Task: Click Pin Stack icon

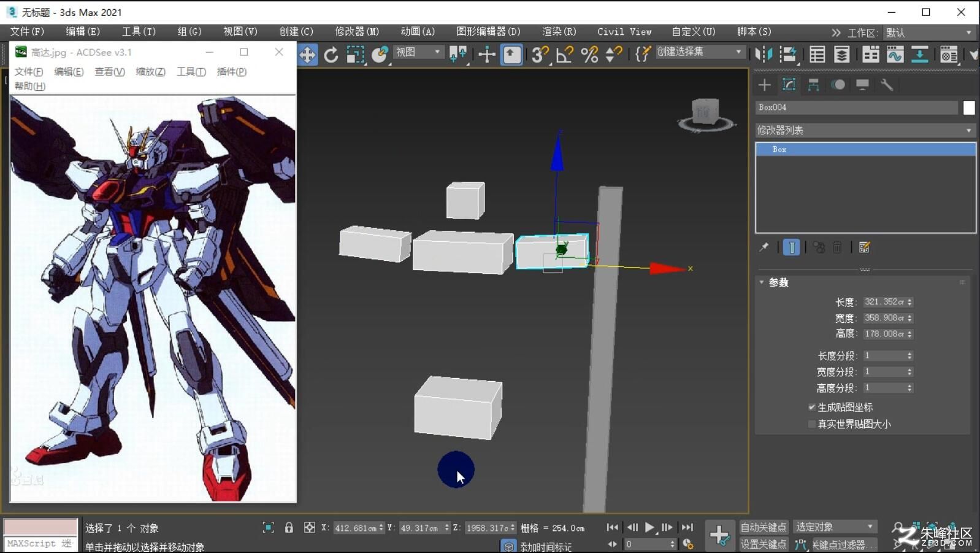Action: [x=764, y=247]
